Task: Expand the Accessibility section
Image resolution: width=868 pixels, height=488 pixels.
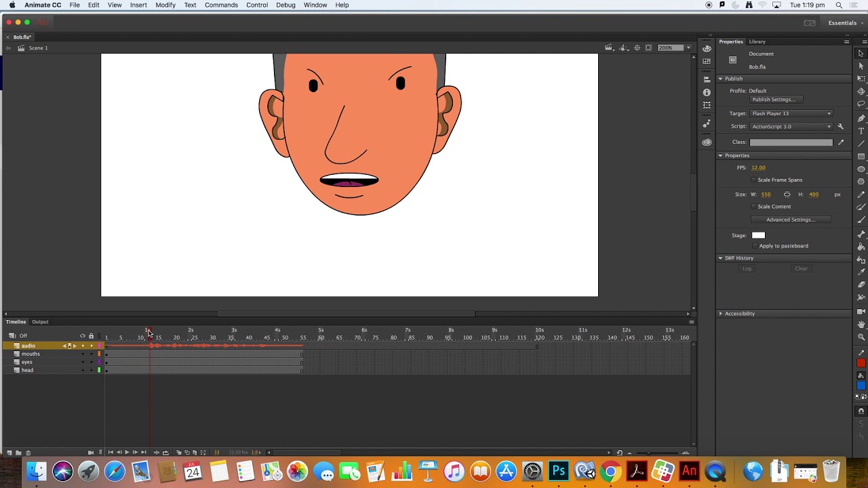Action: click(720, 314)
